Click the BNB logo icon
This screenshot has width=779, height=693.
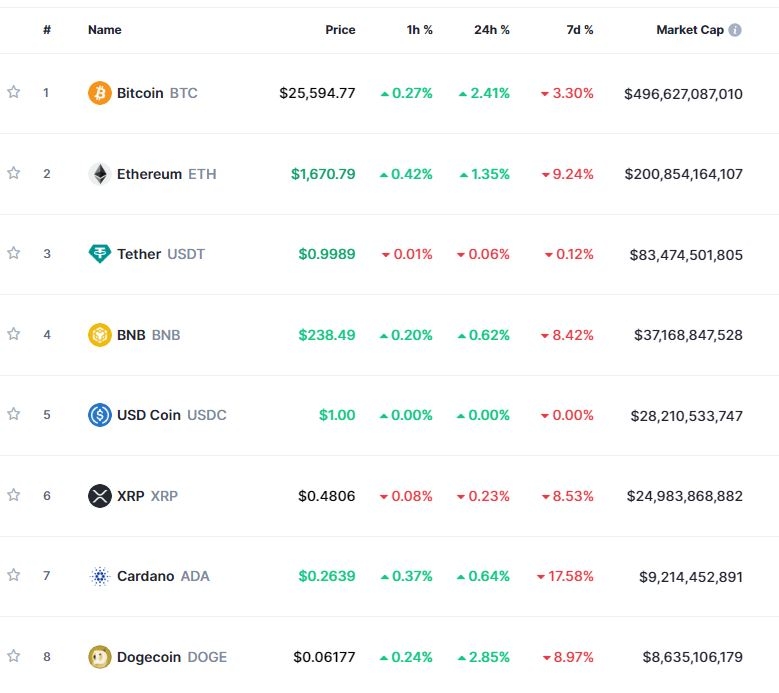[x=99, y=335]
